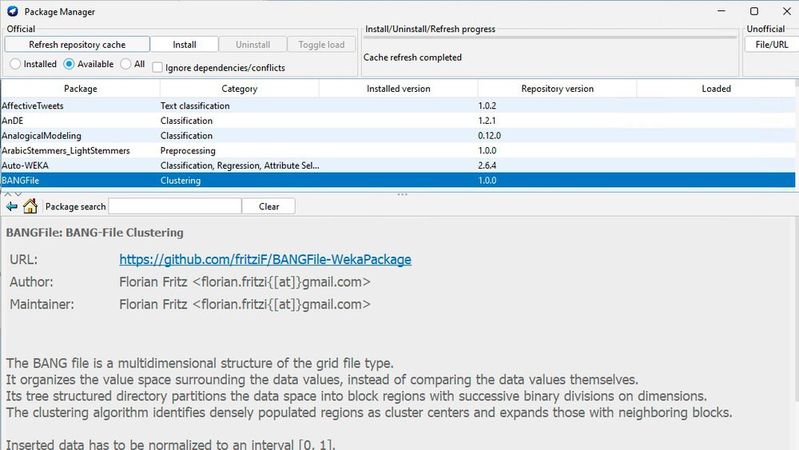
Task: Close the Package Manager window
Action: coord(787,11)
